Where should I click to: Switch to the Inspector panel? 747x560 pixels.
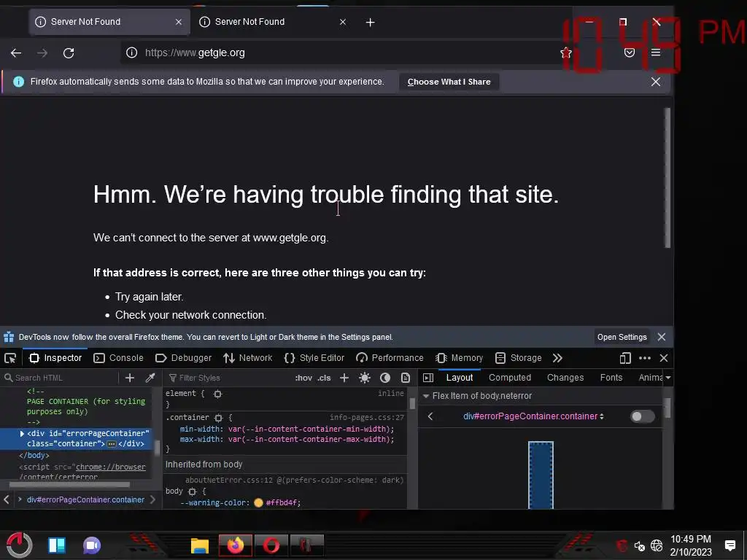click(x=55, y=358)
